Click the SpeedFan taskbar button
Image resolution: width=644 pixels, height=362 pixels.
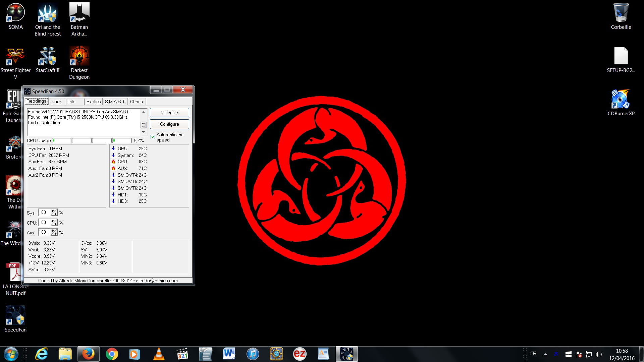(346, 354)
